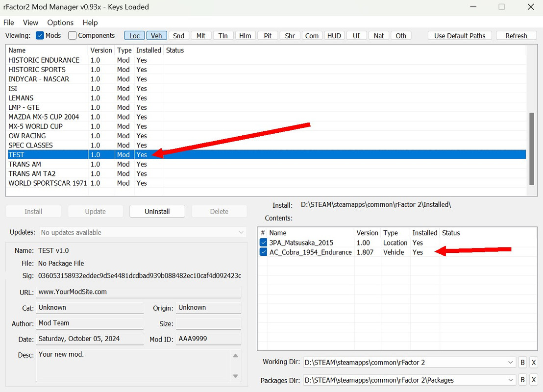This screenshot has height=392, width=543.
Task: Toggle the Loc filter button
Action: [134, 36]
